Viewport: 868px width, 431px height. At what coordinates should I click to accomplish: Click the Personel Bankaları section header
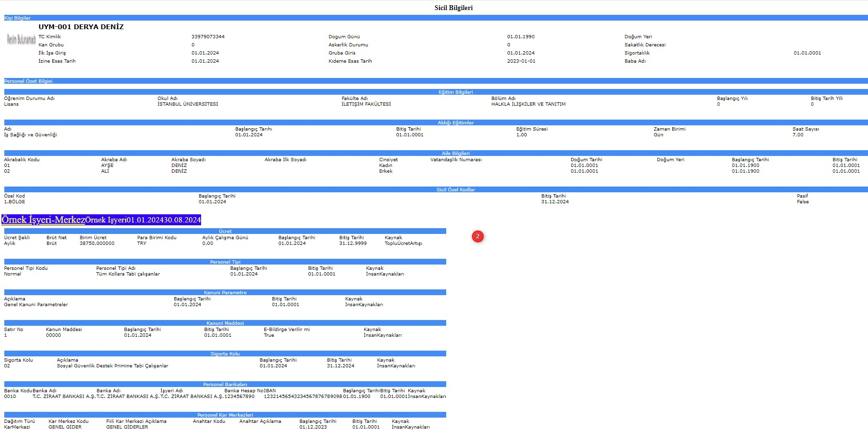coord(225,384)
